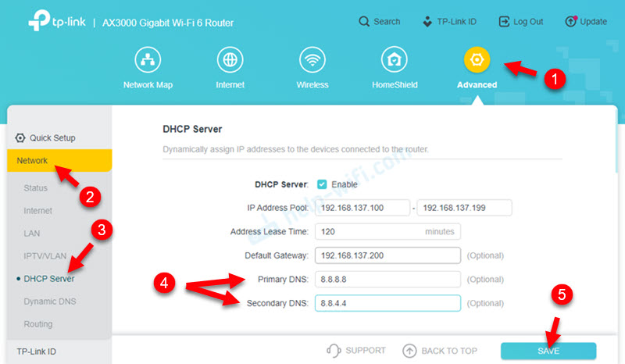Select DHCP Server in the sidebar
The width and height of the screenshot is (625, 364).
(50, 279)
